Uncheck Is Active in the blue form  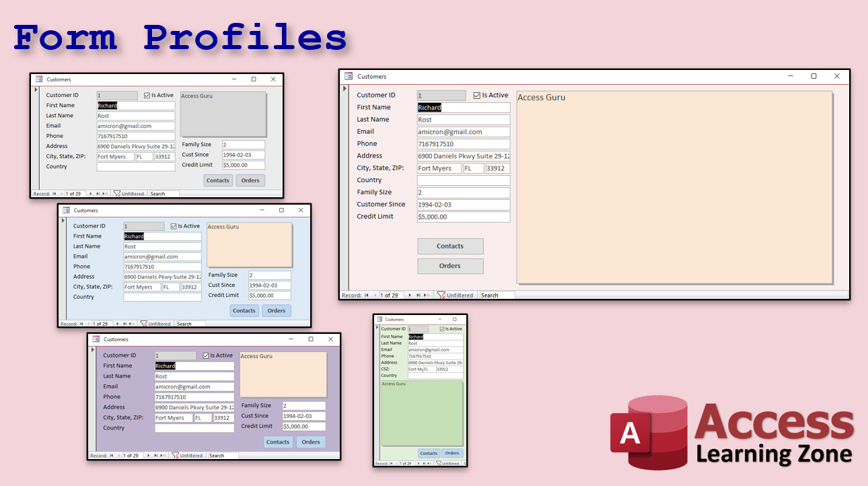pyautogui.click(x=174, y=227)
